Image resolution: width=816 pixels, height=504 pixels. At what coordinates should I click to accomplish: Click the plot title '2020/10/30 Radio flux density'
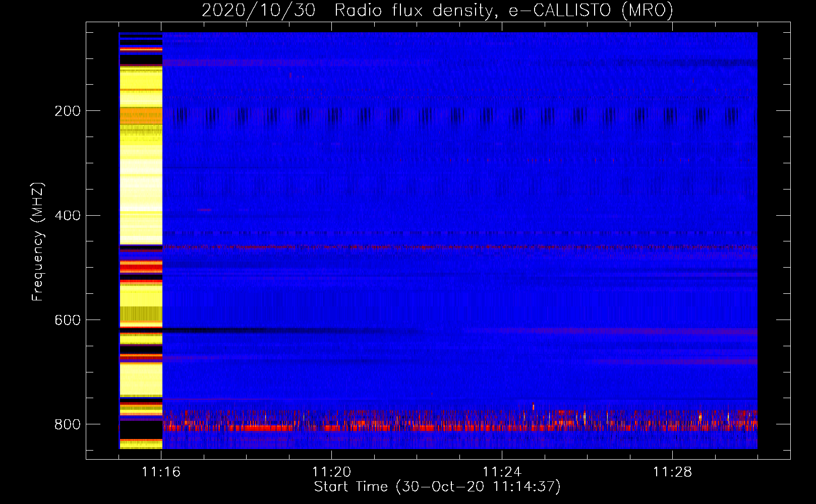[x=437, y=10]
